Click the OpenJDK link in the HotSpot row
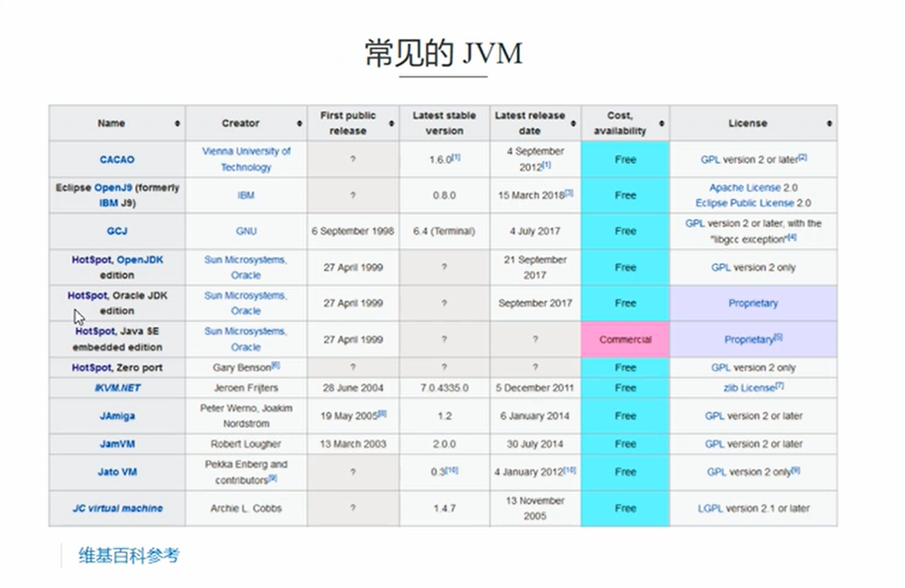This screenshot has width=905, height=588. pos(140,259)
